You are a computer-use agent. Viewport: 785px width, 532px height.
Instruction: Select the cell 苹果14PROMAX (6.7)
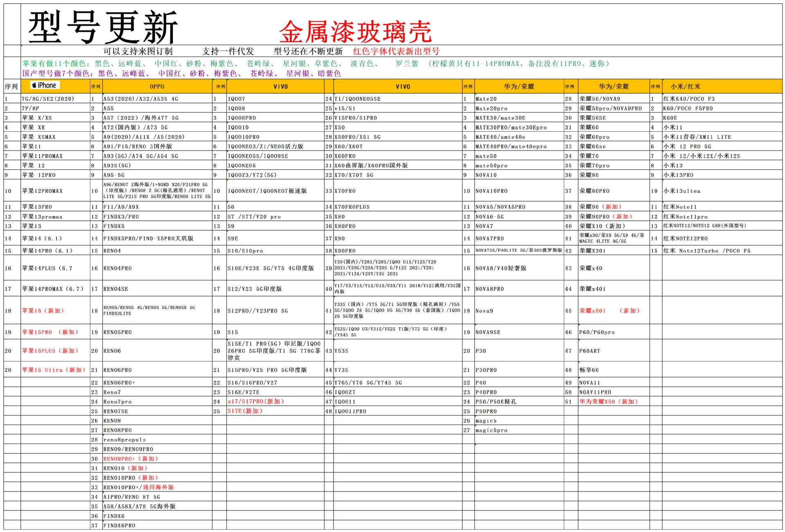(x=53, y=289)
